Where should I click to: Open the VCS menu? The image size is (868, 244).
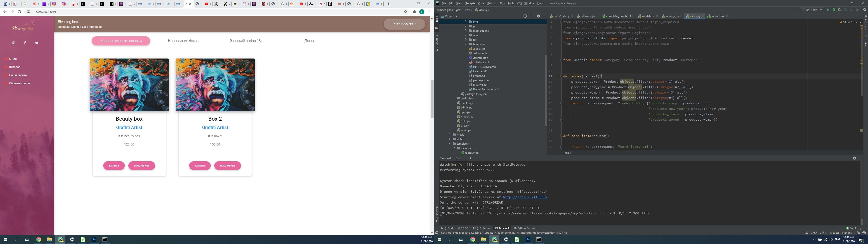point(519,3)
